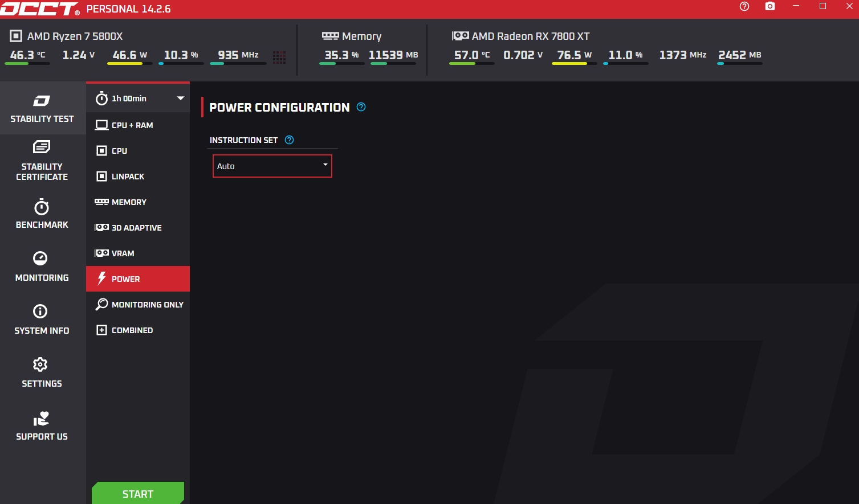
Task: Click the CPU voltage reading 1.24 V
Action: coord(79,55)
